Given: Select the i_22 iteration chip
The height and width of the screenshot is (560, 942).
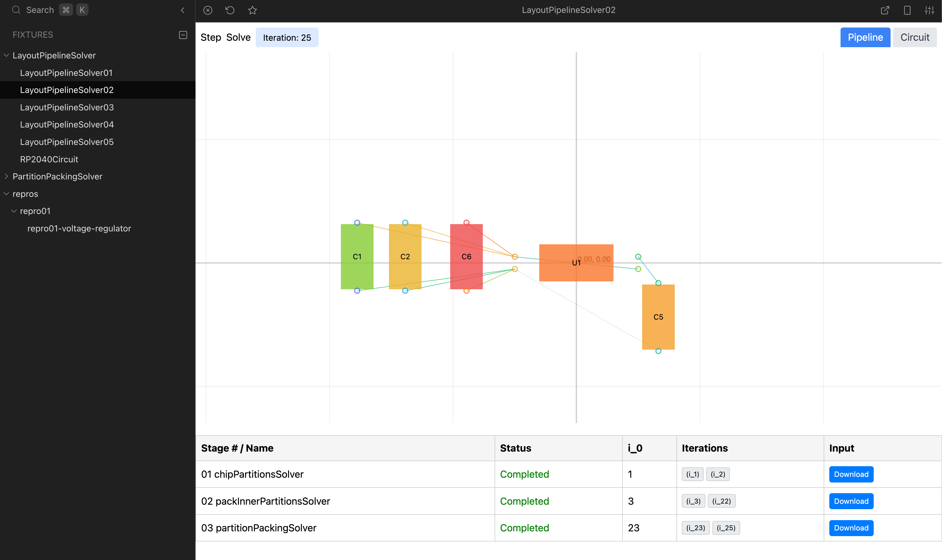Looking at the screenshot, I should [721, 501].
